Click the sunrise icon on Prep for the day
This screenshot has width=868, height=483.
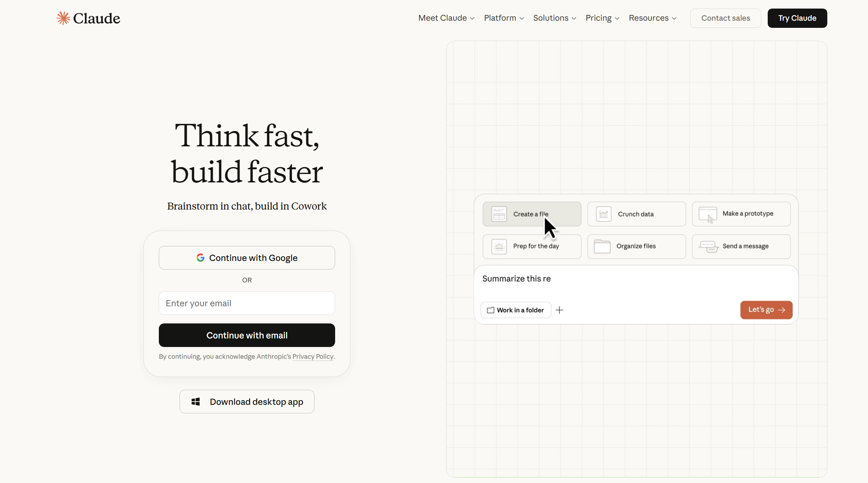tap(499, 246)
